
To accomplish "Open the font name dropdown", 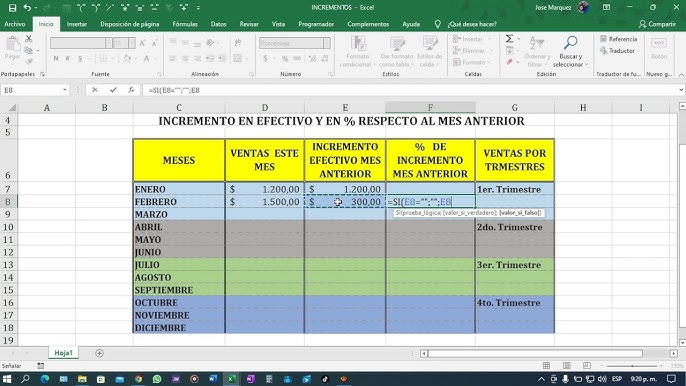I will point(108,43).
